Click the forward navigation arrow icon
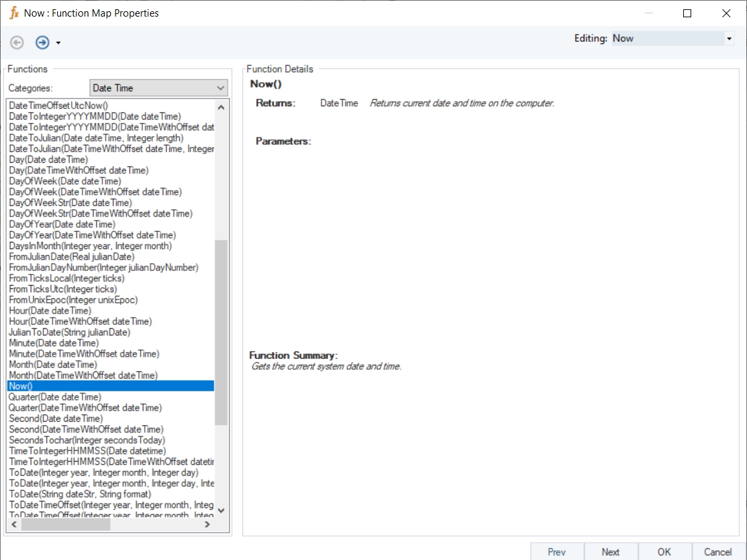 coord(42,43)
